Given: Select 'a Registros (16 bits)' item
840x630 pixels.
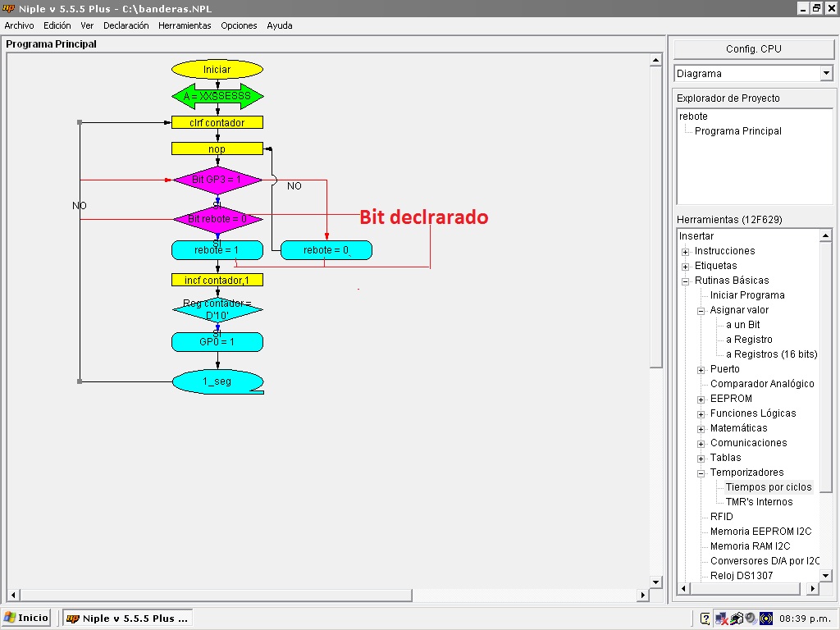Looking at the screenshot, I should pos(771,354).
